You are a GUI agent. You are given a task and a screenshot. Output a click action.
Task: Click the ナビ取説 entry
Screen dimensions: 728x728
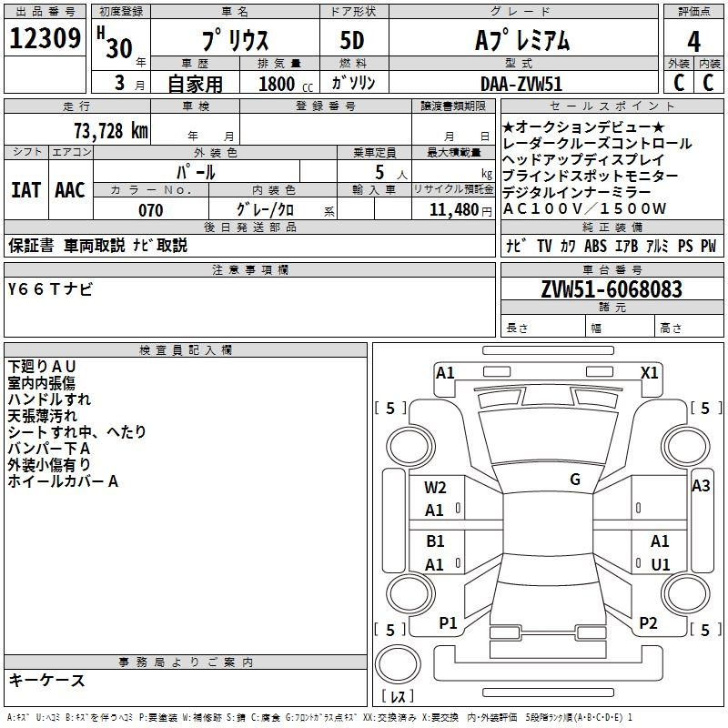click(160, 245)
